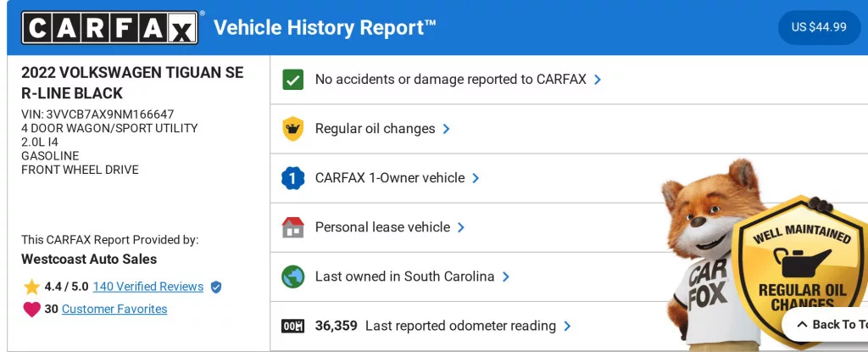This screenshot has height=352, width=868.
Task: Click the blue 1-Owner badge icon
Action: tap(292, 178)
